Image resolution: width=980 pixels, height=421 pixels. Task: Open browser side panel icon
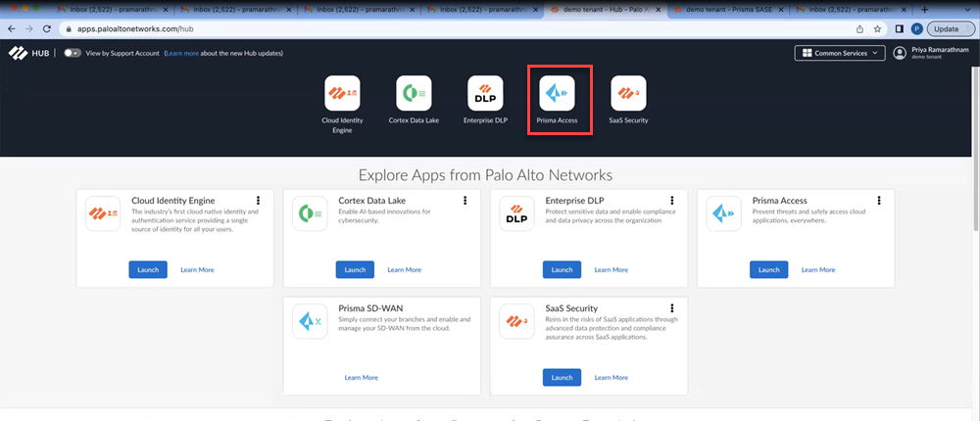[900, 28]
